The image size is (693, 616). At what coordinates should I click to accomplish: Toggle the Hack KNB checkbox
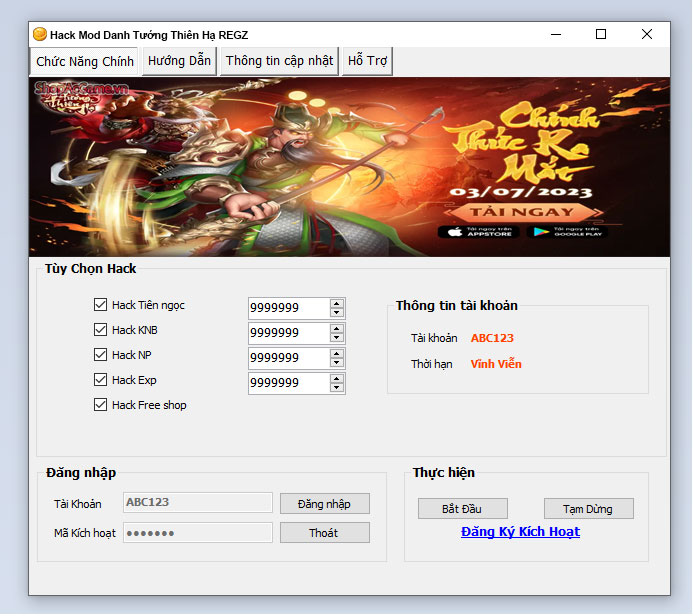coord(100,330)
